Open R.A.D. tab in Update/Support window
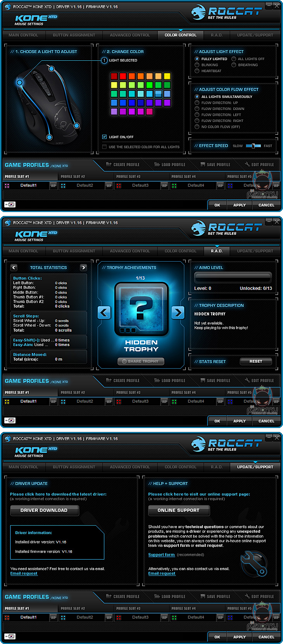 tap(217, 467)
